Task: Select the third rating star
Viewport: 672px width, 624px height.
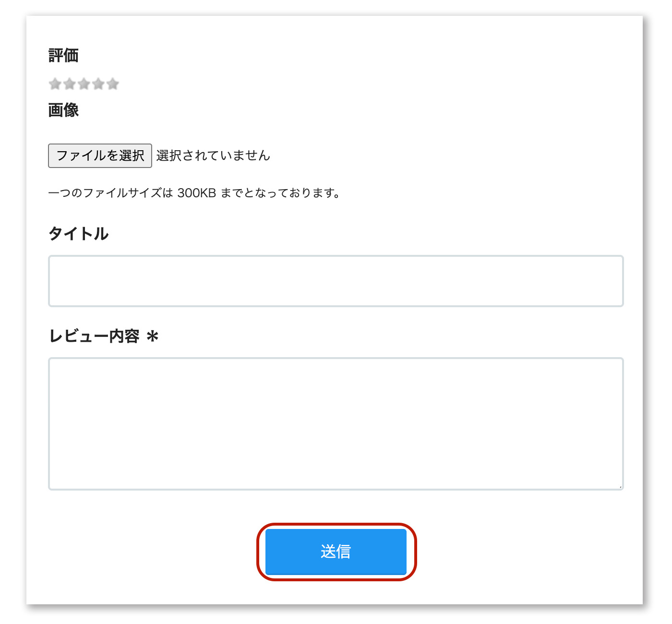Action: pos(84,84)
